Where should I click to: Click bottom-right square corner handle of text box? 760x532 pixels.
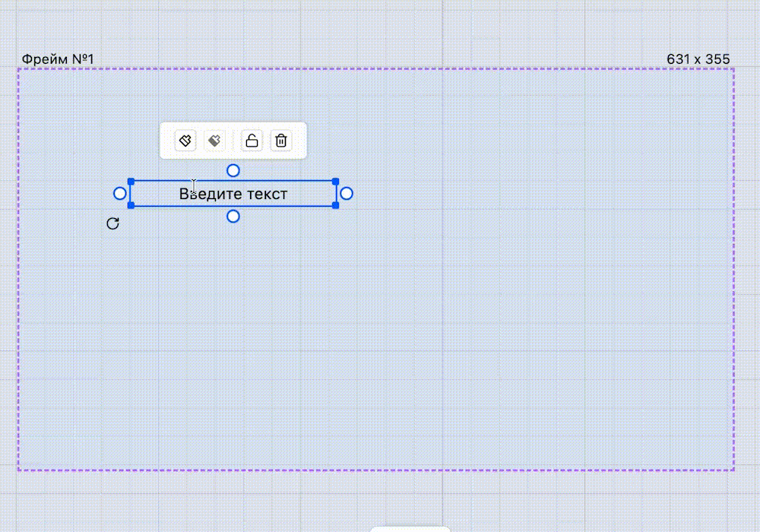tap(336, 205)
